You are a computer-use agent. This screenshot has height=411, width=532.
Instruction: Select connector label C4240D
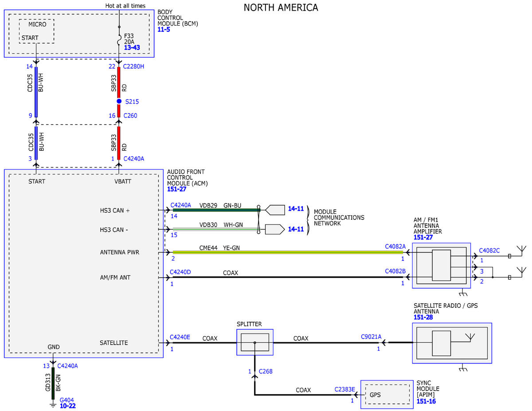click(180, 271)
